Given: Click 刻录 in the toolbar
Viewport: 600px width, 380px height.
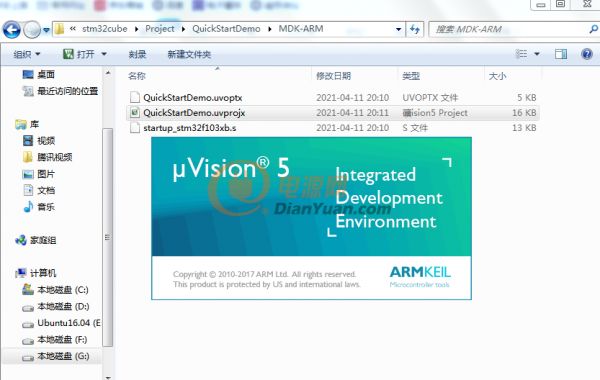Looking at the screenshot, I should click(137, 54).
